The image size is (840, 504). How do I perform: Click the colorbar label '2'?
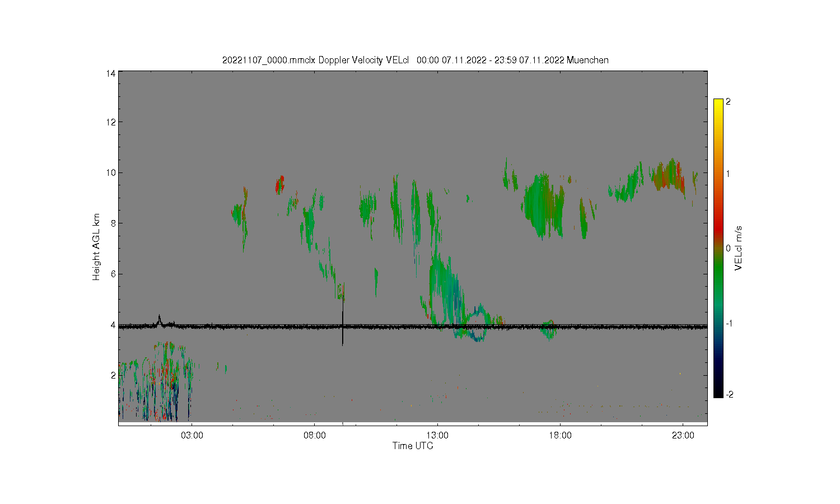[728, 102]
